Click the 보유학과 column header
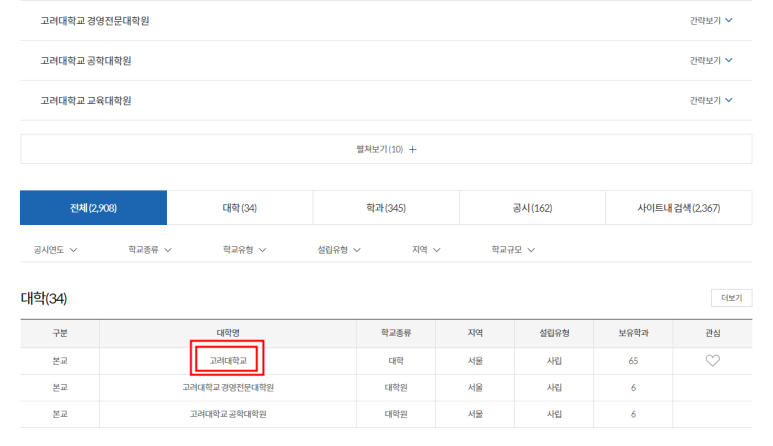773x446 pixels. pos(633,333)
